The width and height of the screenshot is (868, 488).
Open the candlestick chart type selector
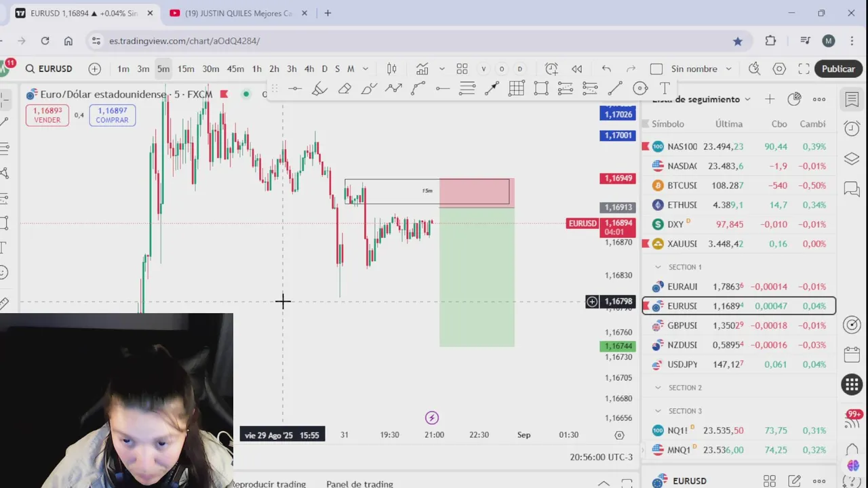pos(391,68)
